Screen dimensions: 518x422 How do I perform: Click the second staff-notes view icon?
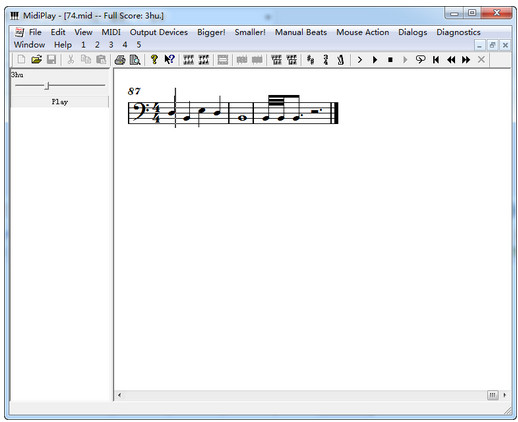[x=204, y=60]
